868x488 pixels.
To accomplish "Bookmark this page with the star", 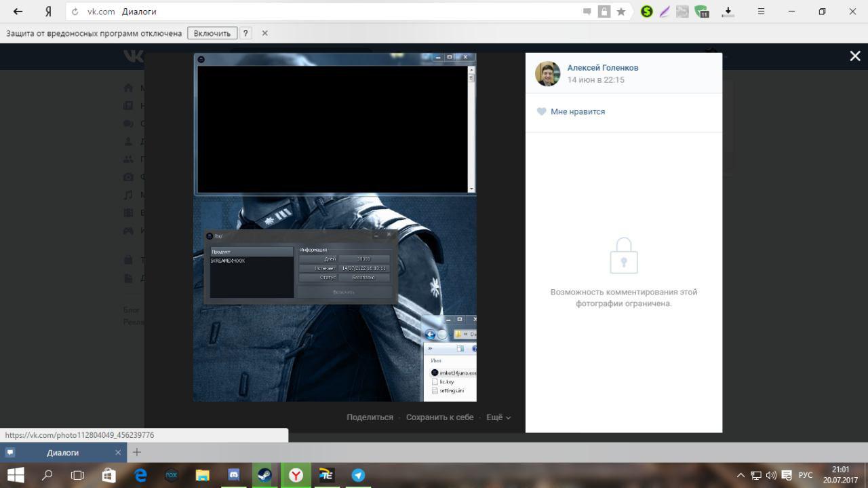I will [620, 12].
